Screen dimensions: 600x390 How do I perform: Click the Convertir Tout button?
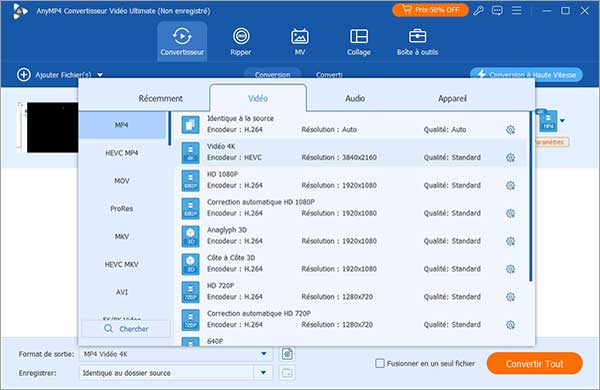click(x=535, y=364)
